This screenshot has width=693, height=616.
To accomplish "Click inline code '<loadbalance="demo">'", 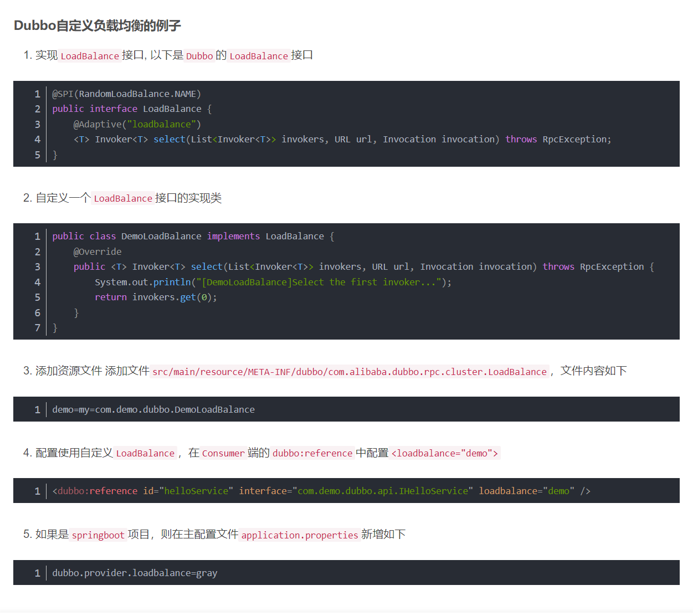I will [x=445, y=453].
